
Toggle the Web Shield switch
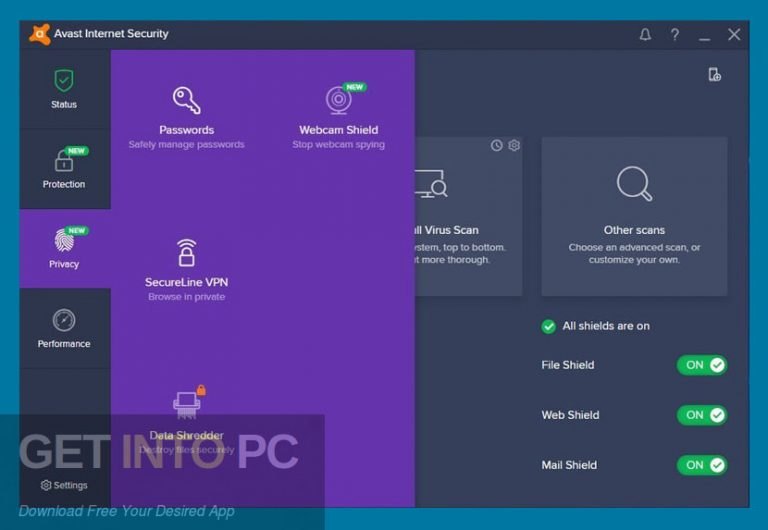coord(702,415)
